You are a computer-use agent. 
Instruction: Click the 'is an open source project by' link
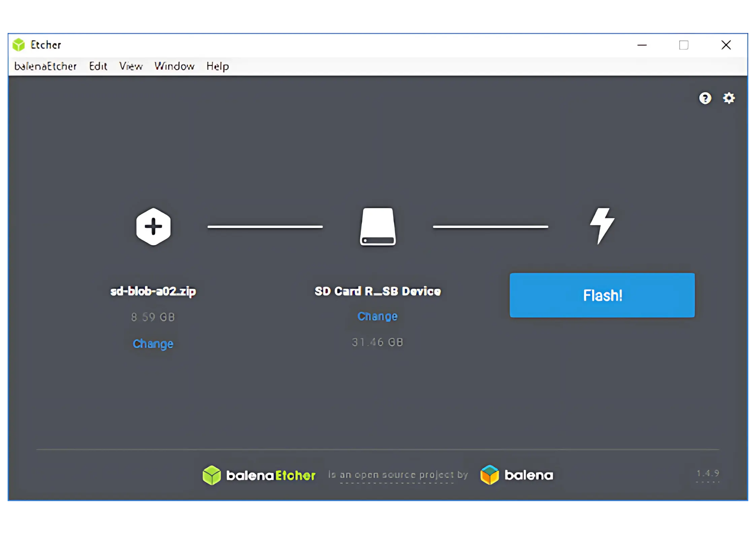coord(398,475)
